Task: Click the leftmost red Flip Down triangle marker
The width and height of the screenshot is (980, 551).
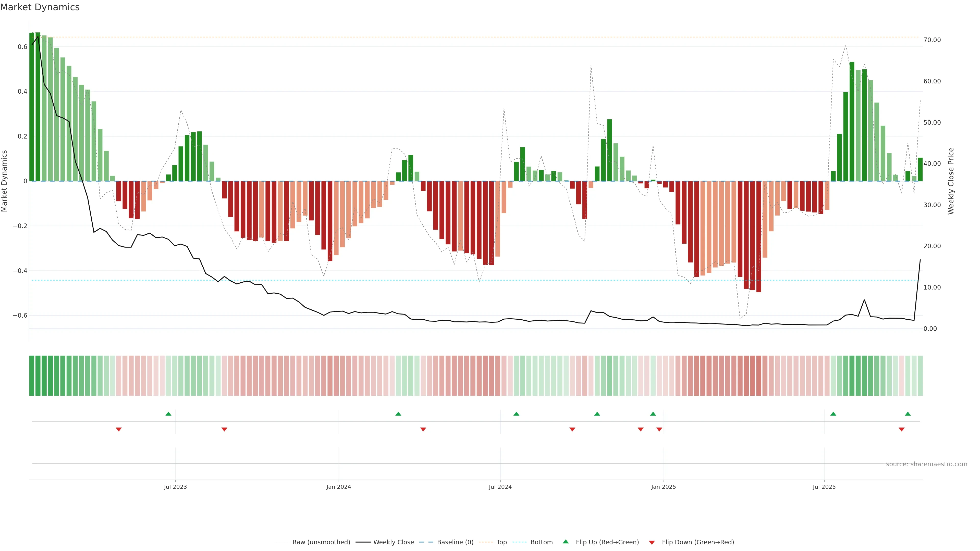Action: click(119, 429)
